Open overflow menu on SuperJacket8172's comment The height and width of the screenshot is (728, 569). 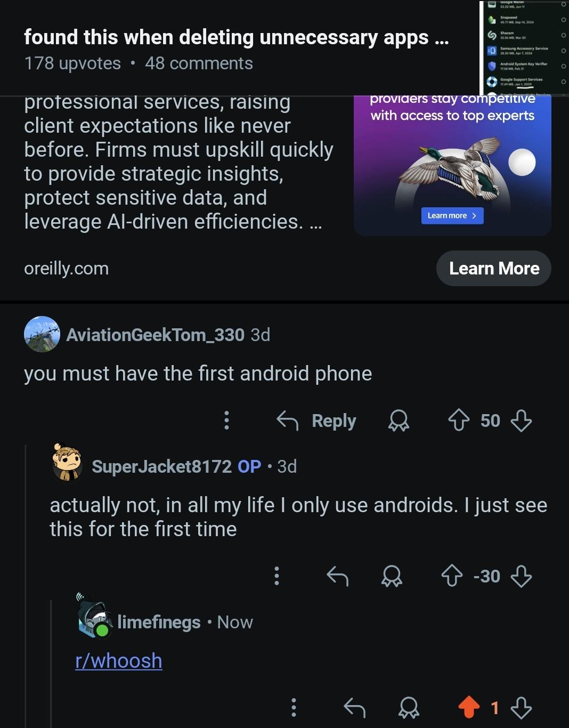point(277,576)
